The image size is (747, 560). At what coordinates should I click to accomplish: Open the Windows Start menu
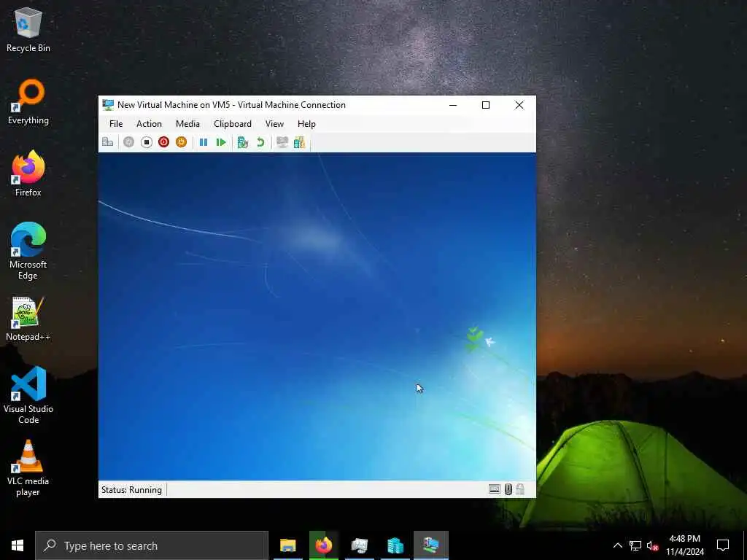[18, 545]
